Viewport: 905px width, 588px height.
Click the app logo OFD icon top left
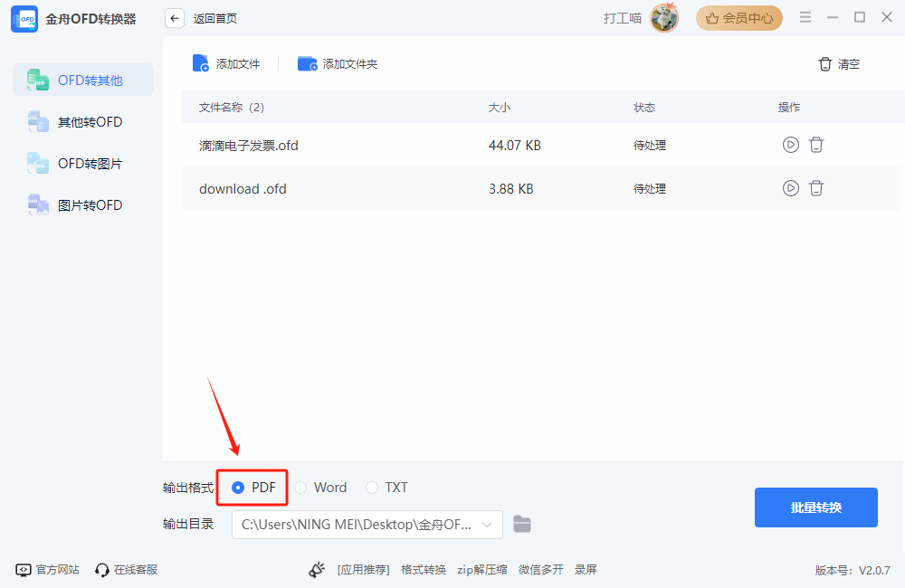click(24, 17)
